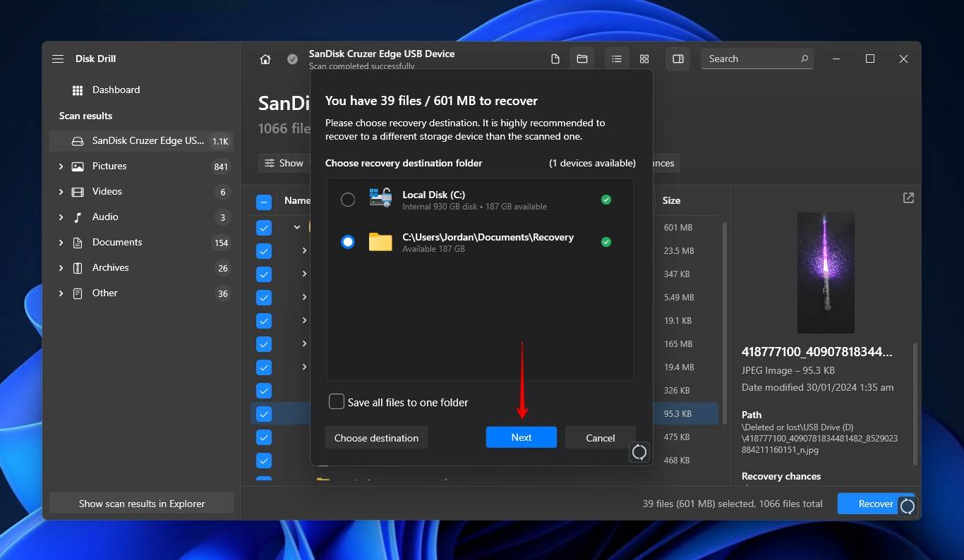Switch to grid thumbnails view
Viewport: 964px width, 560px height.
click(x=644, y=59)
